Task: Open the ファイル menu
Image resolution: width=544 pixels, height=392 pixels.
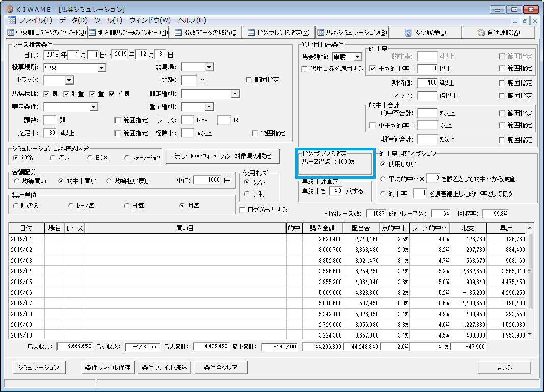Action: point(36,20)
